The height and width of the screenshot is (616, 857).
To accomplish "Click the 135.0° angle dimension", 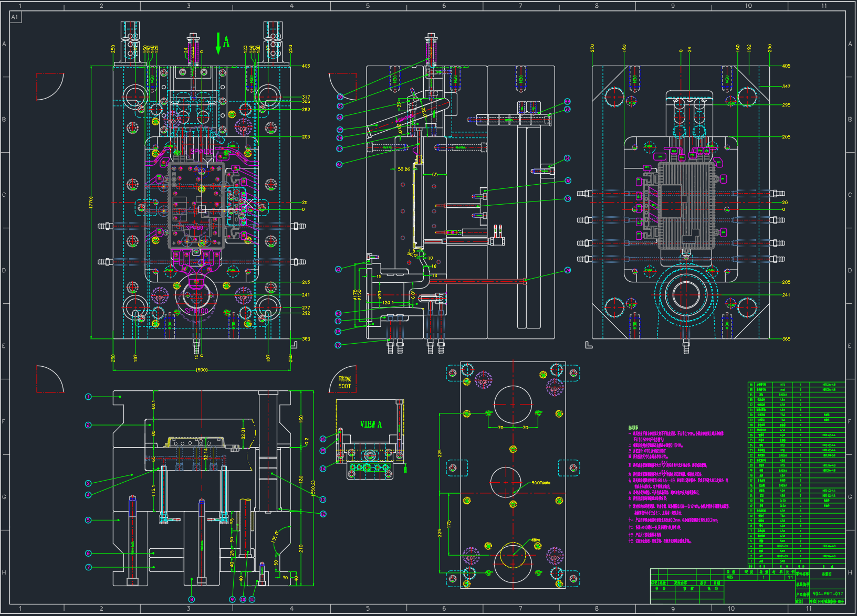I will click(x=275, y=536).
